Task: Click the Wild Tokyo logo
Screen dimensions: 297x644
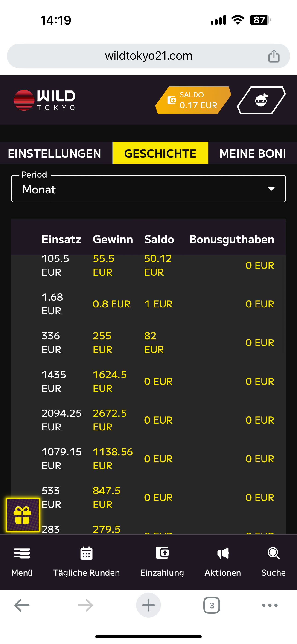Action: [44, 100]
